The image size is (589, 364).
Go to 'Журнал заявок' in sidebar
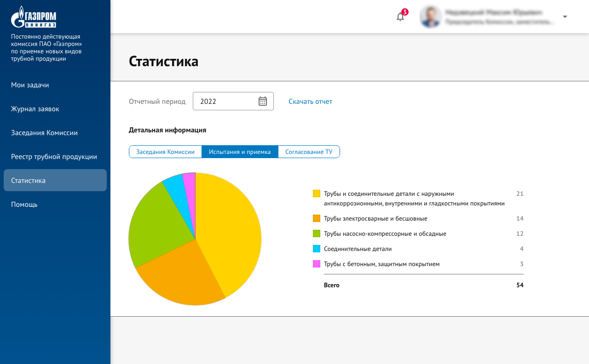click(x=35, y=109)
